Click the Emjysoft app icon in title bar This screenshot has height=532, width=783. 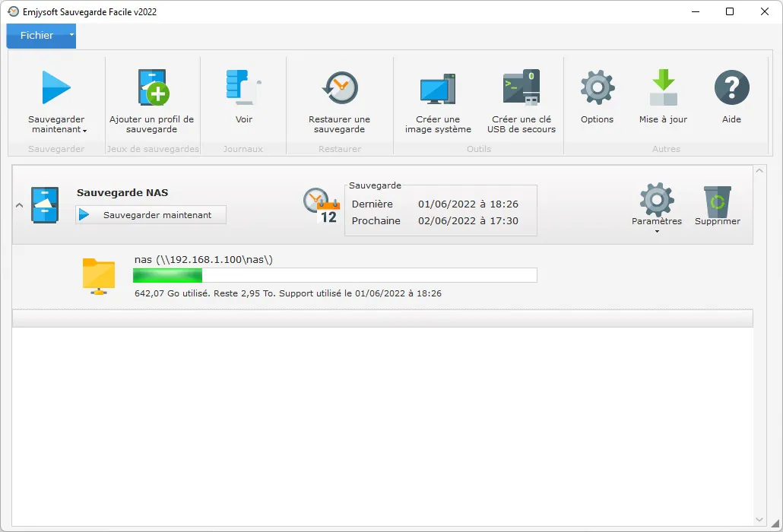[x=14, y=11]
